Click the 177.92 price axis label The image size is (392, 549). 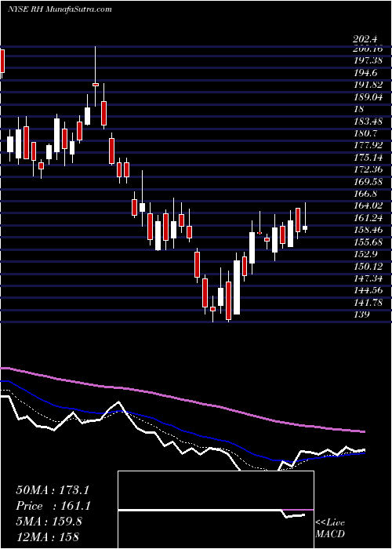[370, 145]
